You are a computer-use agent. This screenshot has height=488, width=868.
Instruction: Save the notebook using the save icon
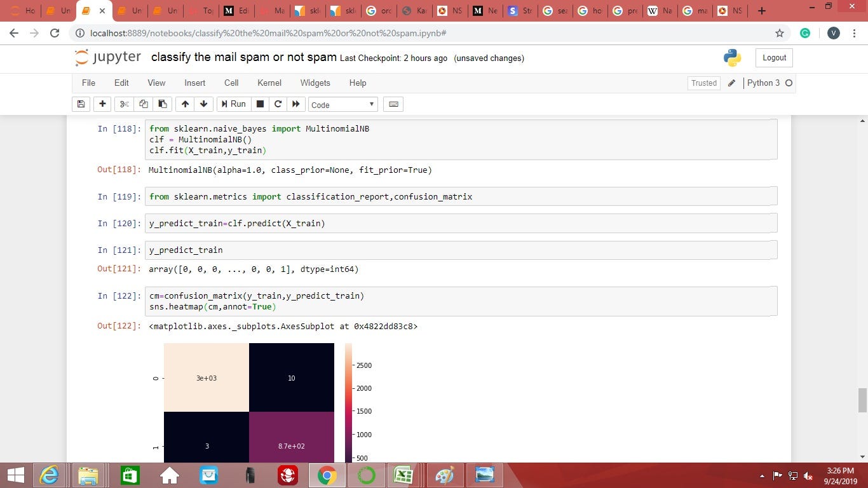click(x=81, y=104)
